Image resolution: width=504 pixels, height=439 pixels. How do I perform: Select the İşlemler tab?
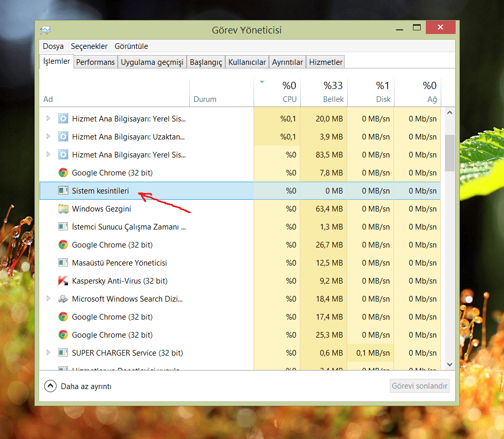57,61
